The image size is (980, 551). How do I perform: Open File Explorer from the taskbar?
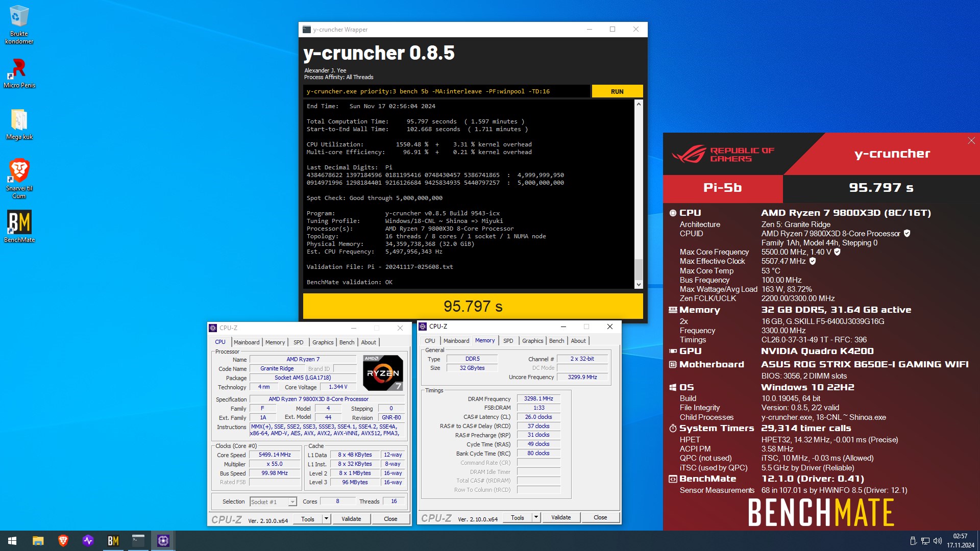pos(38,541)
